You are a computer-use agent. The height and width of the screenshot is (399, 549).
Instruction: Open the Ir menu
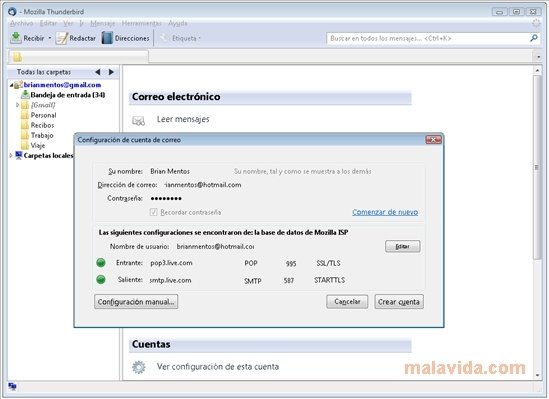[82, 23]
